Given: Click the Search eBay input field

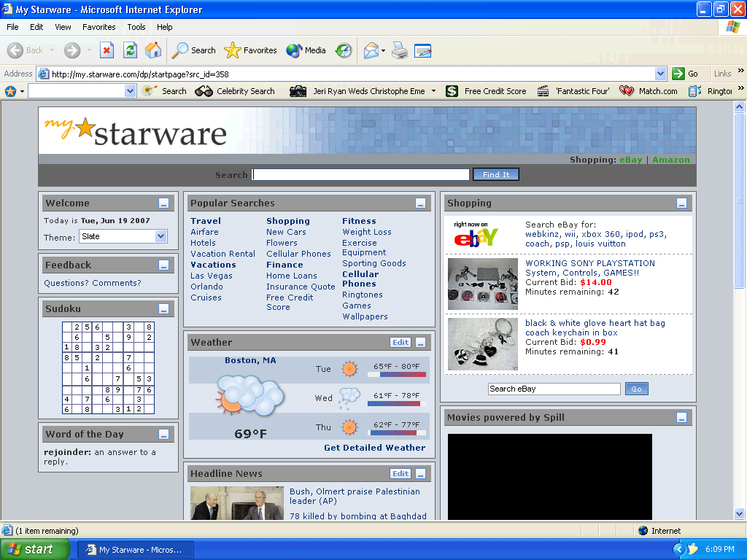Looking at the screenshot, I should (x=554, y=389).
